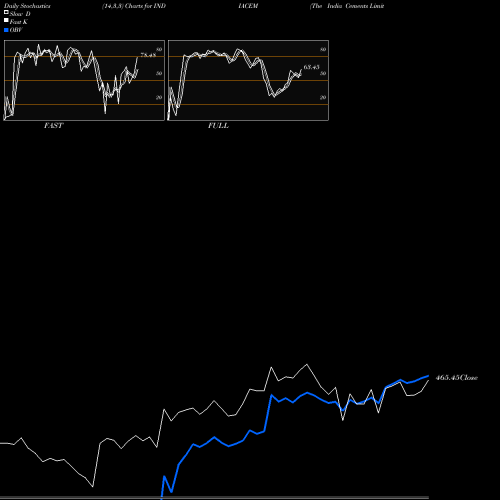
Task: Click the 50 axis label in FULL chart
Action: click(323, 73)
